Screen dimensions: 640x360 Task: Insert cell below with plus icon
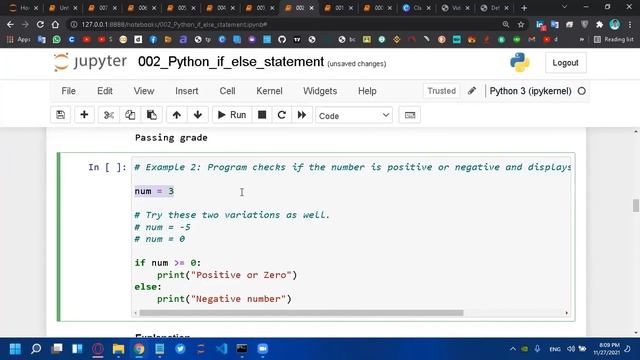point(84,115)
